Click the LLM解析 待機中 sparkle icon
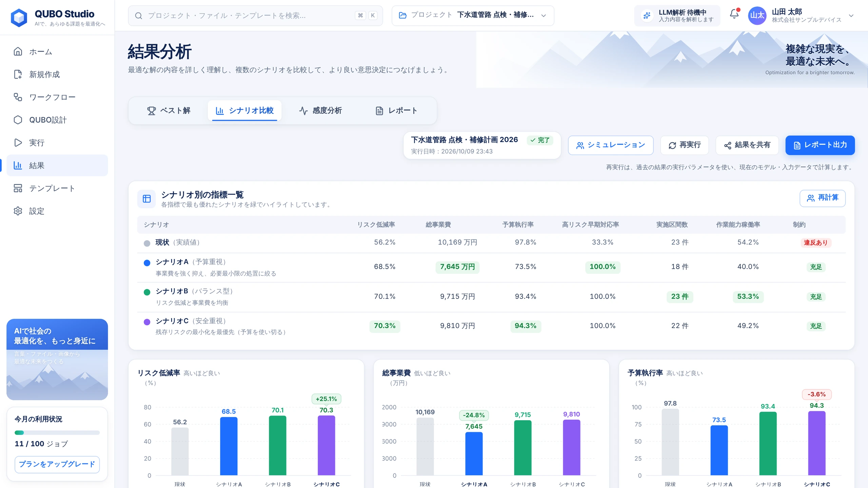This screenshot has width=868, height=488. point(647,16)
